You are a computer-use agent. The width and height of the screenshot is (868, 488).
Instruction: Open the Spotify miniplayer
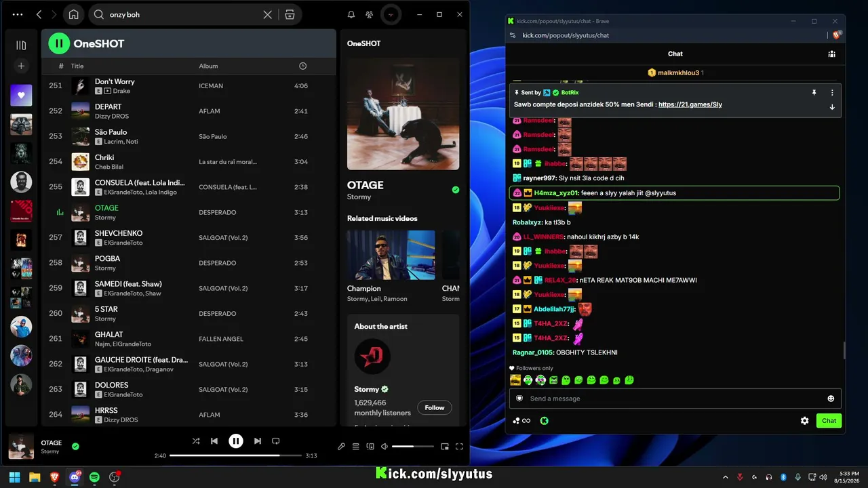(x=445, y=447)
